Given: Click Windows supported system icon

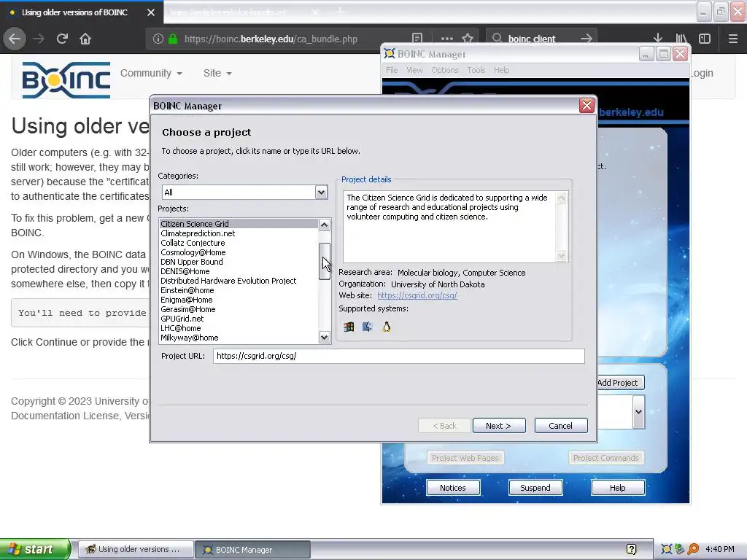Looking at the screenshot, I should pos(349,327).
